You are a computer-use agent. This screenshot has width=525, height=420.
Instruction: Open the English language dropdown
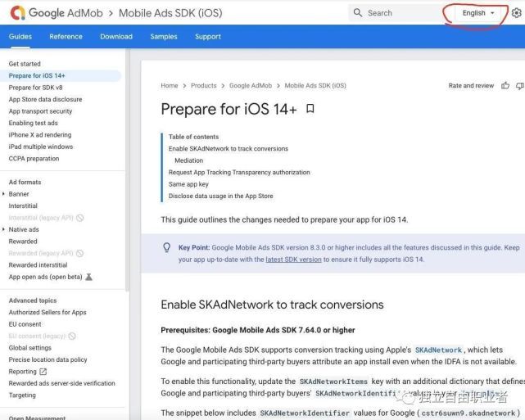[478, 13]
